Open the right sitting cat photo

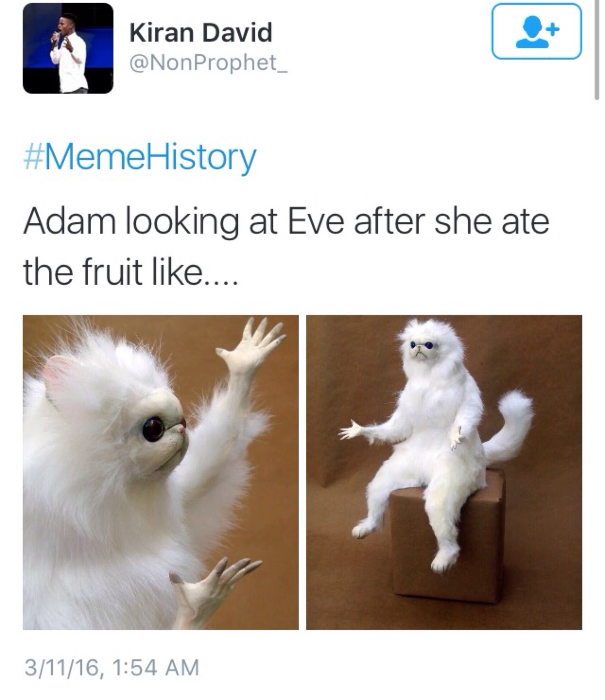[444, 472]
